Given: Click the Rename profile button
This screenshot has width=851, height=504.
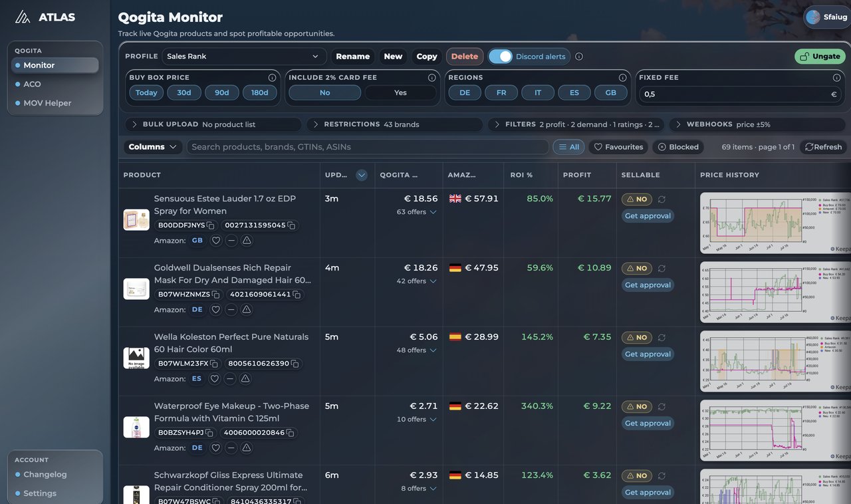Looking at the screenshot, I should point(352,57).
